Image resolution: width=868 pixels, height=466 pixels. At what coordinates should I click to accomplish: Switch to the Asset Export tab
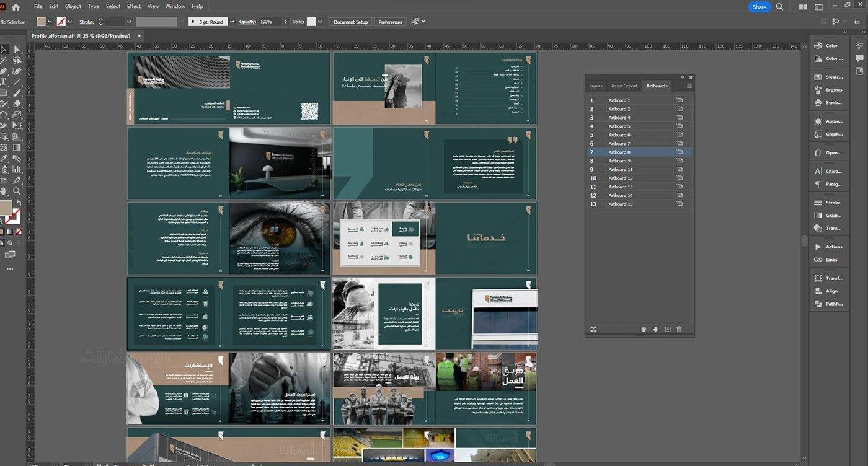pos(624,86)
